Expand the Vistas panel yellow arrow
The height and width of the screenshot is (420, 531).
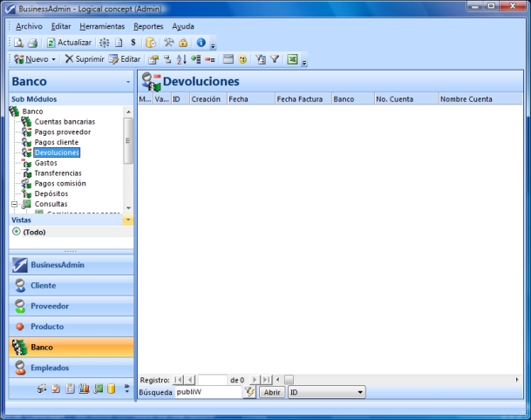129,220
